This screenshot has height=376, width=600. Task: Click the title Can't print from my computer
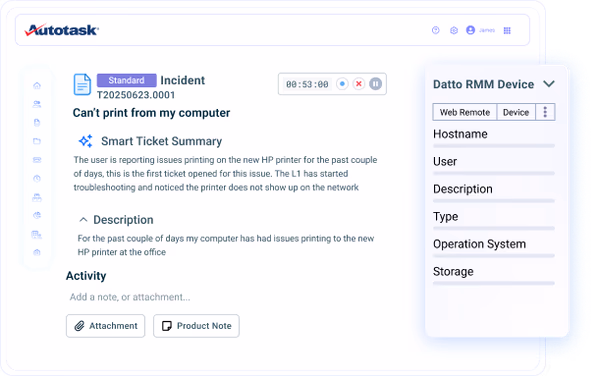click(x=151, y=113)
